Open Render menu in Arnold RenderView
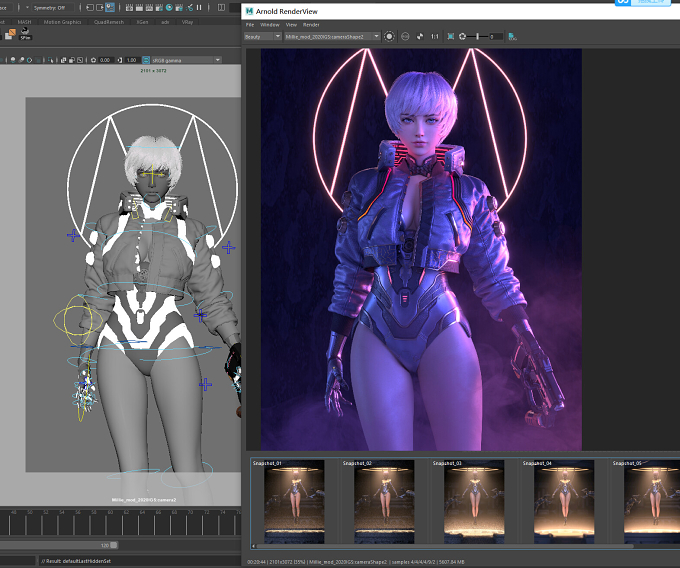 pos(311,25)
